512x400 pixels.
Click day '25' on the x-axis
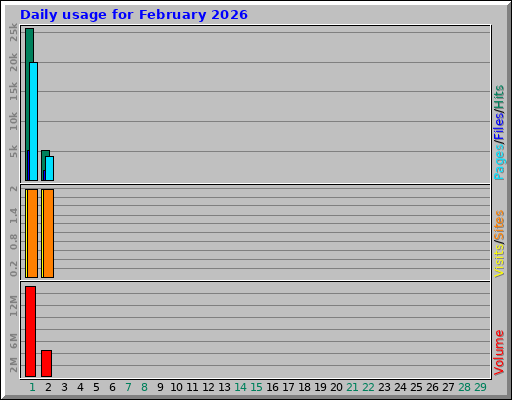pyautogui.click(x=416, y=387)
